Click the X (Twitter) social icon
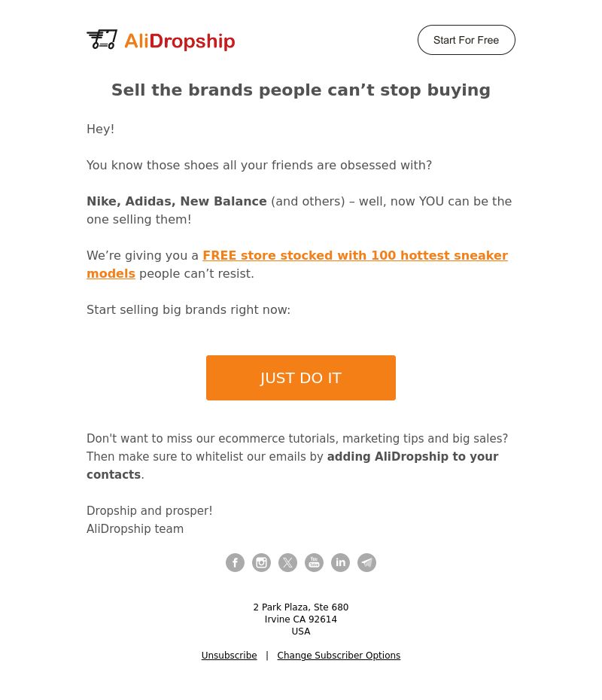Screen dimensions: 602x700 287,562
